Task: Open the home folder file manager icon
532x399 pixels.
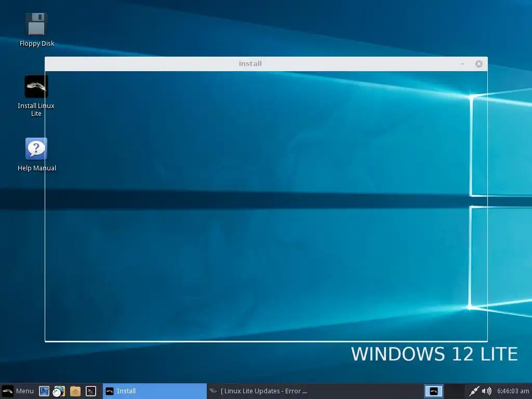Action: coord(75,391)
